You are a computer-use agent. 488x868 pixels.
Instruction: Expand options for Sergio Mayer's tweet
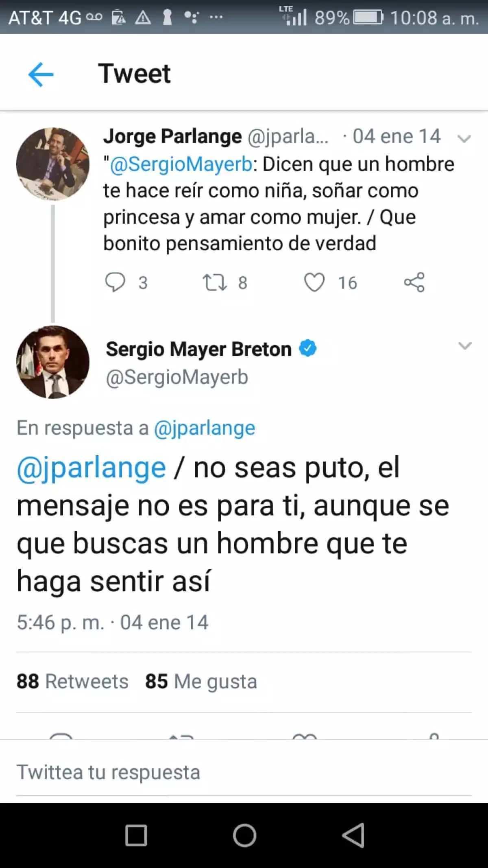(x=464, y=346)
